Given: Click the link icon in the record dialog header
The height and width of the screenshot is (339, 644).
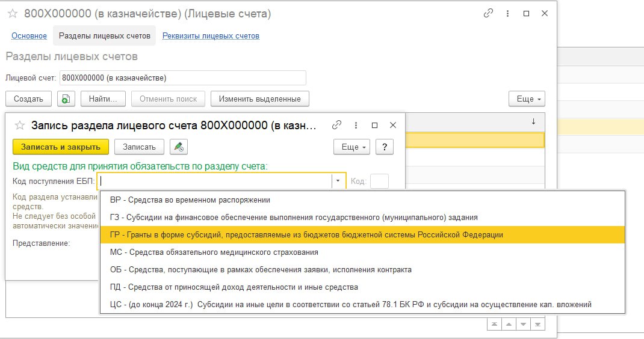Looking at the screenshot, I should 337,125.
